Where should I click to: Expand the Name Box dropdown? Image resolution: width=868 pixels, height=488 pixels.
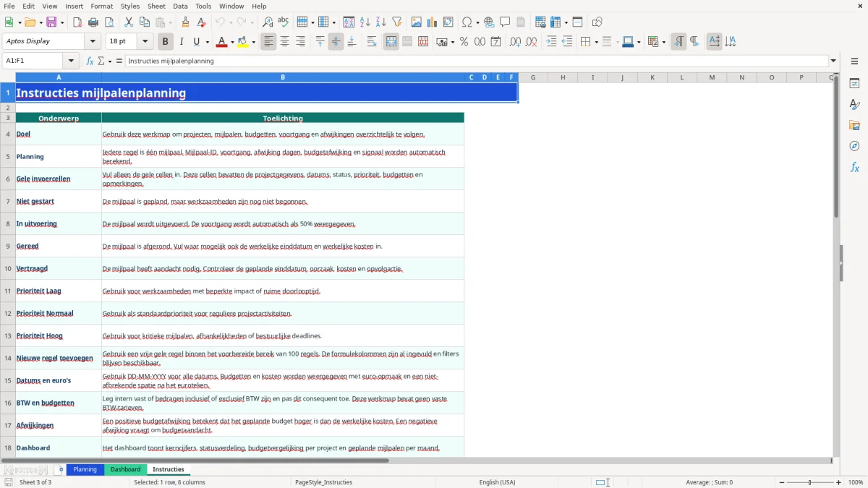coord(71,61)
